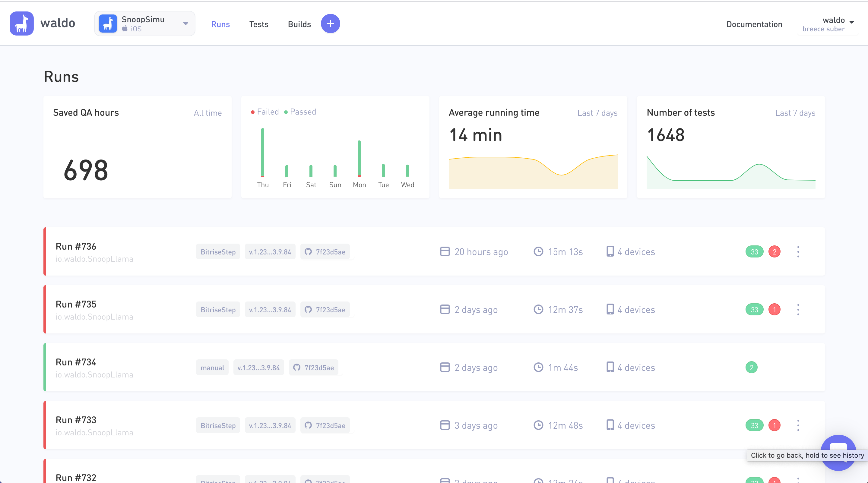Click the purple plus button
868x483 pixels.
330,24
